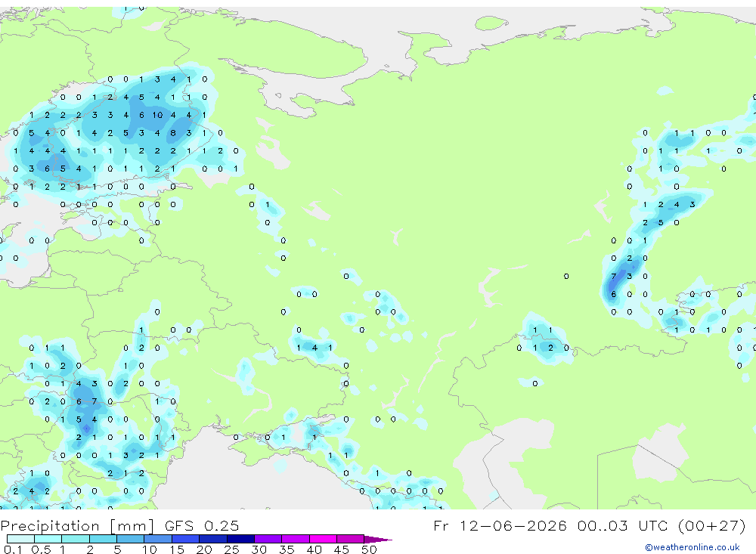
Task: Click the legend arrow tip above 50 mm
Action: [x=379, y=539]
